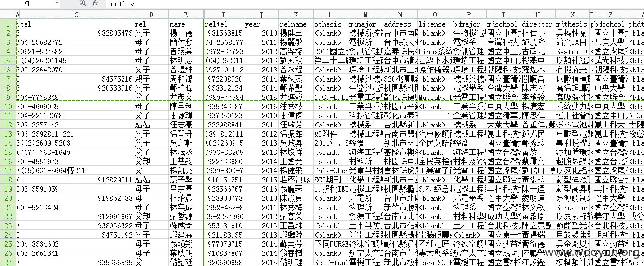Click cell containing 919862088
Viewport: 644px width, 266px height.
coord(76,198)
